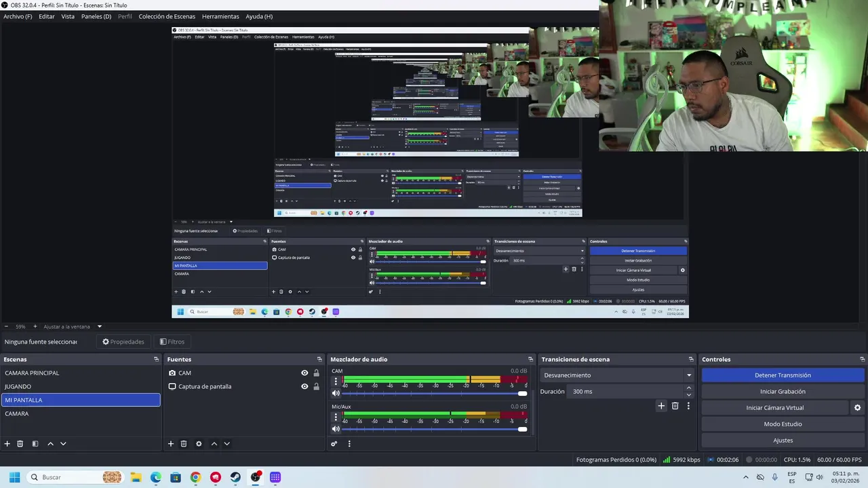Open Windows Start menu
This screenshot has height=488, width=868.
coord(14,477)
